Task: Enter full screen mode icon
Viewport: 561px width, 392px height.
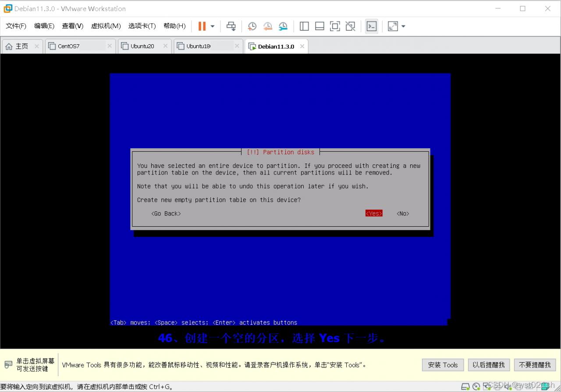Action: (x=335, y=26)
